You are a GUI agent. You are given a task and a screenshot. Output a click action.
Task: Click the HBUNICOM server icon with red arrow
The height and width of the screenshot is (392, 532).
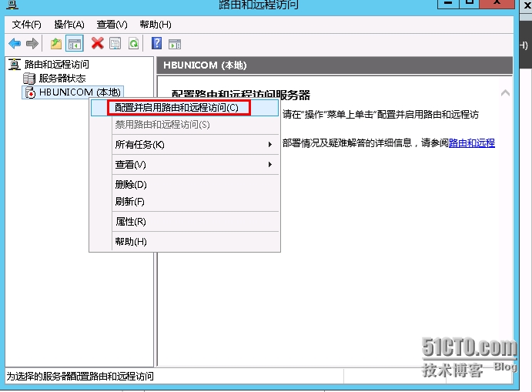[x=30, y=92]
